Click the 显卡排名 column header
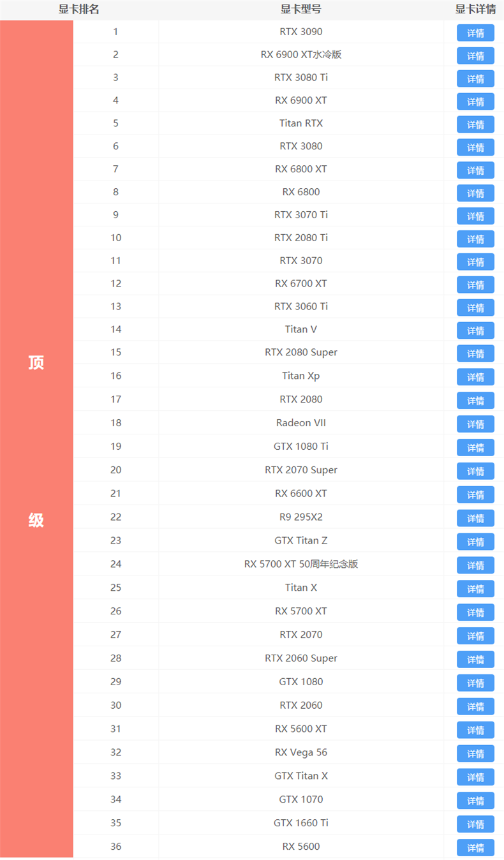Image resolution: width=504 pixels, height=860 pixels. (79, 10)
